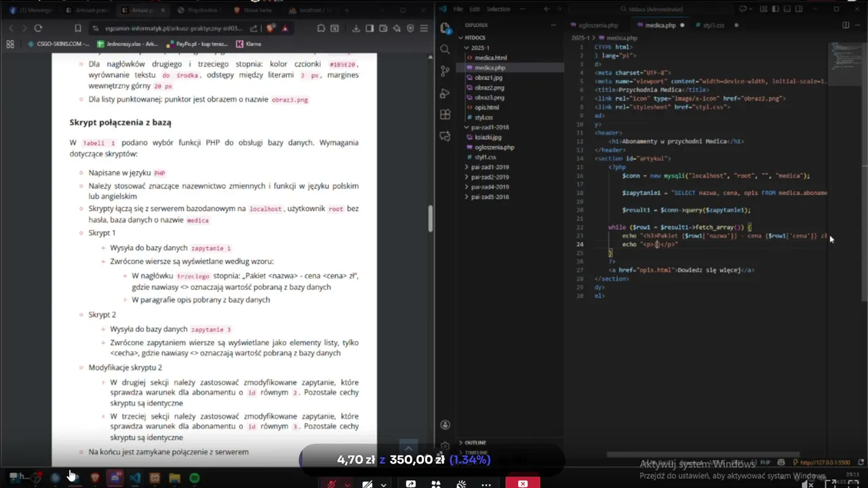Open the CSGO-SKINS.COM bookmark
868x488 pixels.
pos(58,44)
